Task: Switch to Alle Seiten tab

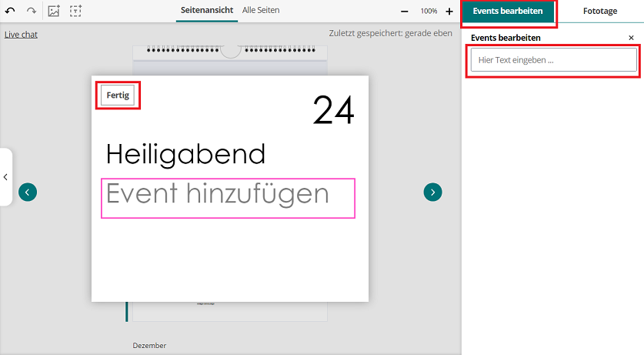Action: [261, 11]
